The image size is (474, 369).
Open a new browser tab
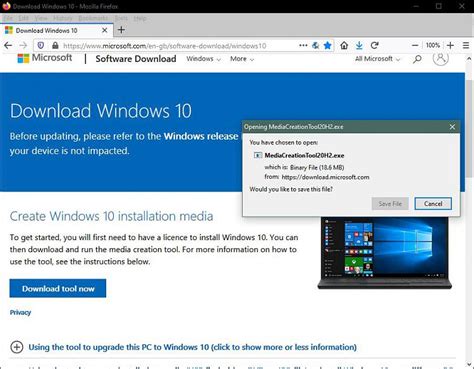(x=121, y=30)
